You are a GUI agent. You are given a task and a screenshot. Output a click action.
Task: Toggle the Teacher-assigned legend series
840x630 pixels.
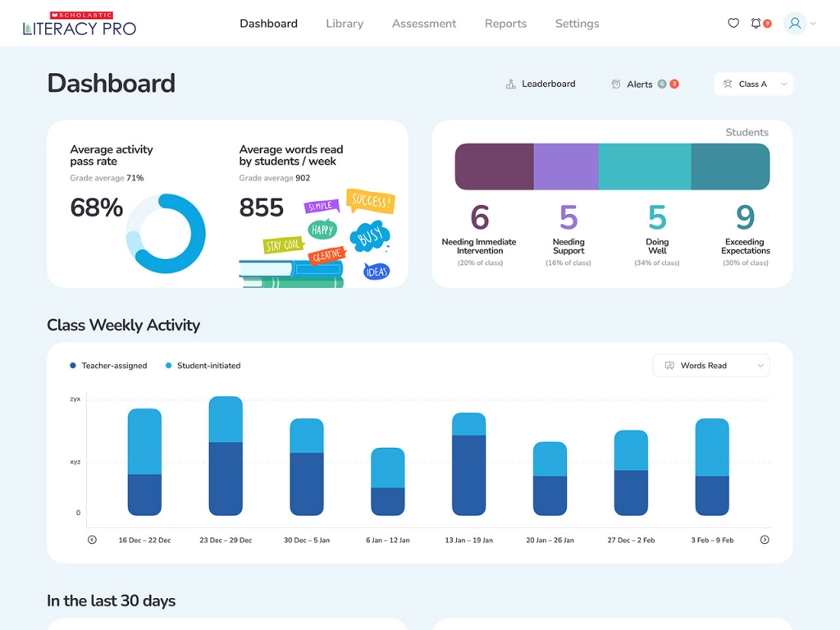(x=109, y=366)
